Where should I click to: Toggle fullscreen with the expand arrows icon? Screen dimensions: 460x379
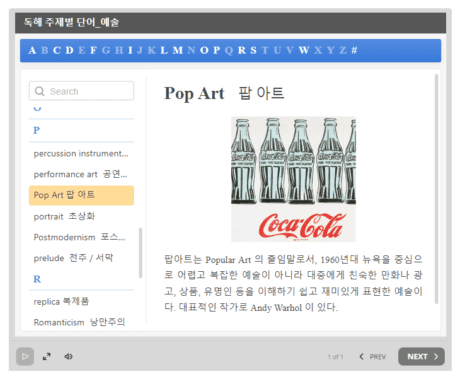click(x=47, y=356)
